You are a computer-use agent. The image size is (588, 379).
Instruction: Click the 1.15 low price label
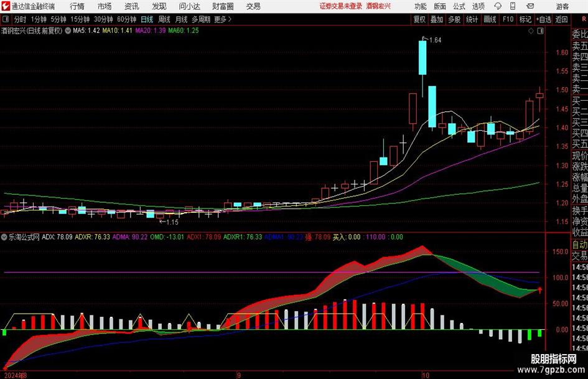pos(172,222)
